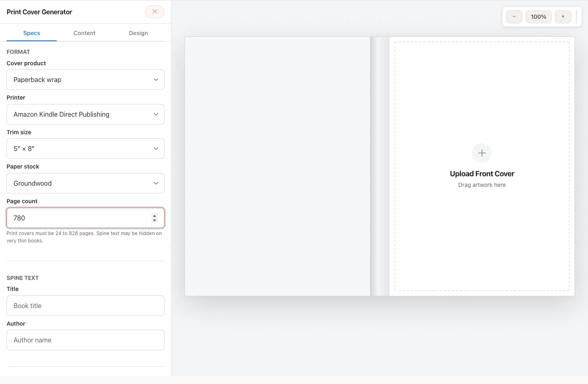Decrease page count with down arrow

coord(154,220)
